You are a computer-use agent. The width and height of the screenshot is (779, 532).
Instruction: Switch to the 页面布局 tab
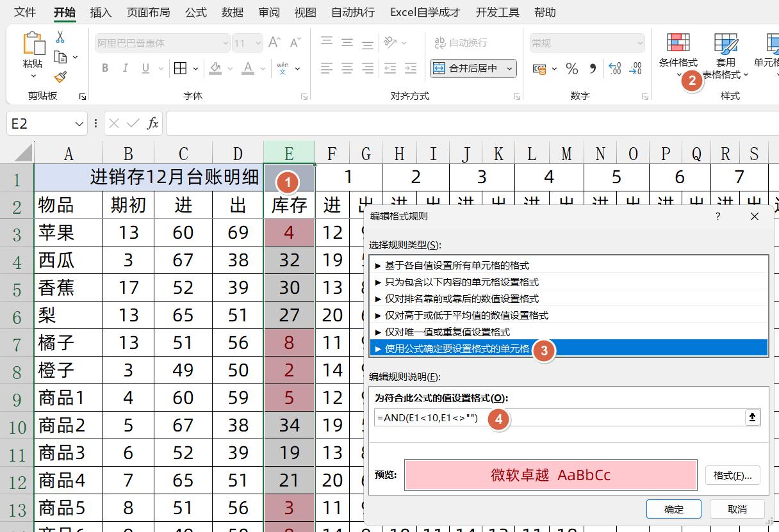click(x=148, y=12)
